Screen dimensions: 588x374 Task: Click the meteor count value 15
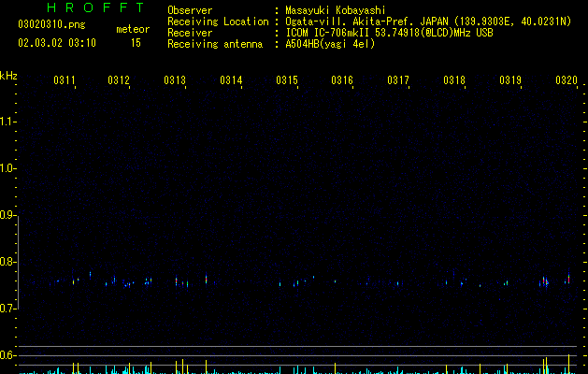(136, 43)
